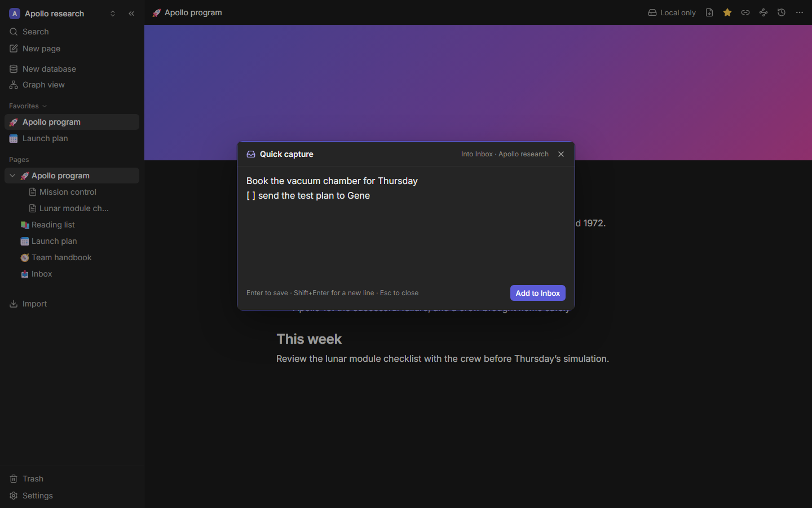
Task: Open the page graph connections icon
Action: point(764,12)
